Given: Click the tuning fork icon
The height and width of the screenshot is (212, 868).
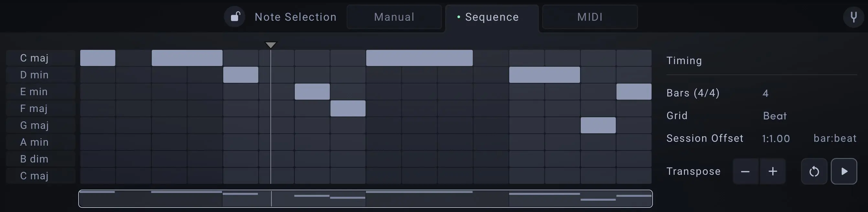Looking at the screenshot, I should [853, 17].
